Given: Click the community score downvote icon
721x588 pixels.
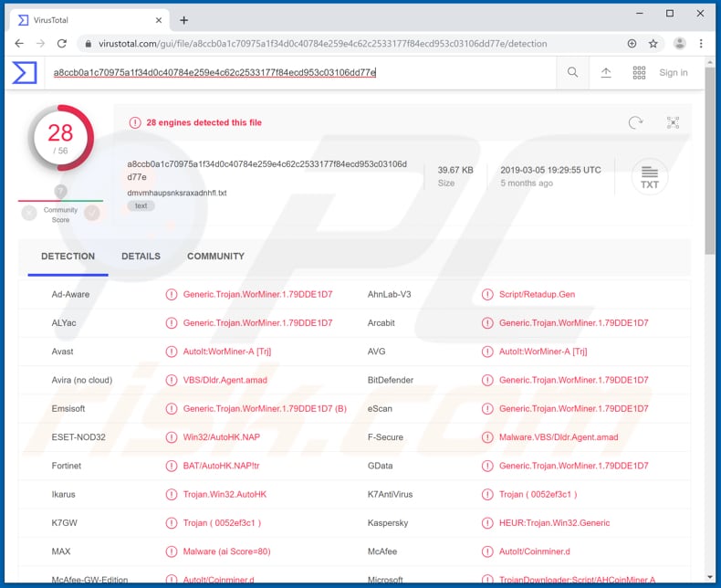Looking at the screenshot, I should 29,213.
